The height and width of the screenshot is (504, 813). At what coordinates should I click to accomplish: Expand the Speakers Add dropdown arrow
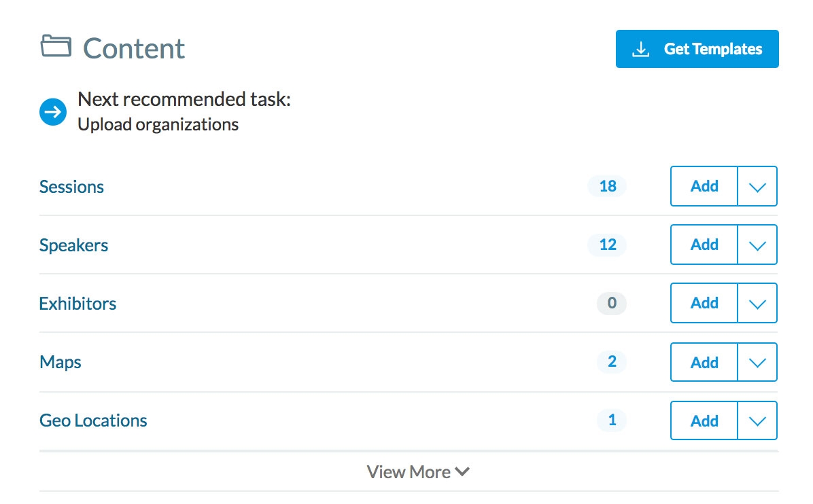pos(757,245)
